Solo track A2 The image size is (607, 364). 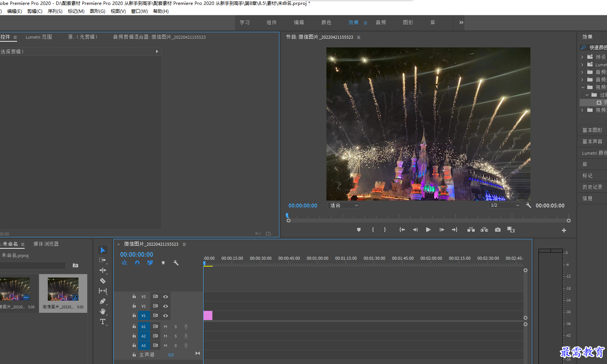coord(176,336)
